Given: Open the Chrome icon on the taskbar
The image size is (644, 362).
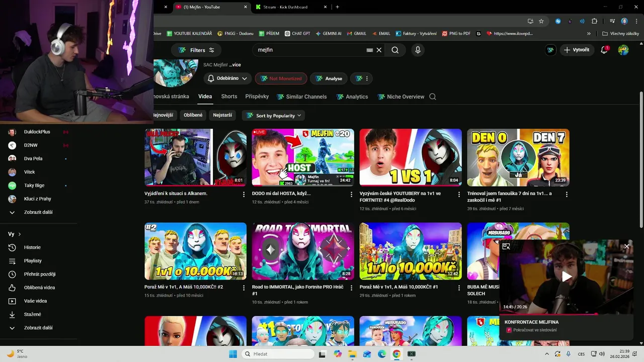Looking at the screenshot, I should point(396,354).
